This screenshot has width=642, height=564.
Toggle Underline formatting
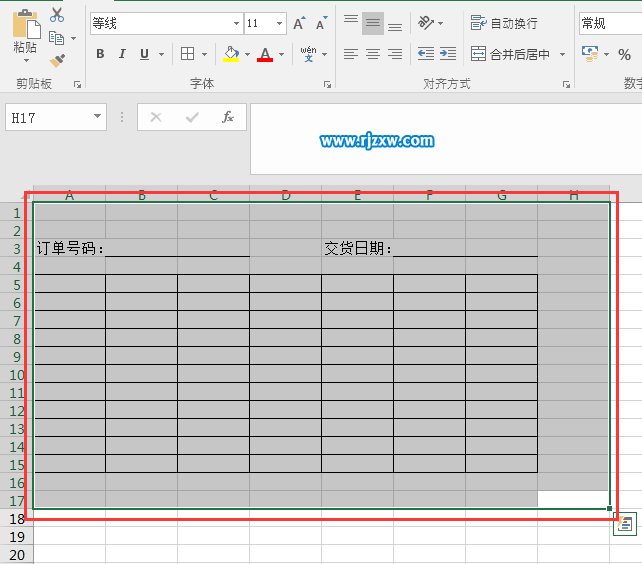pyautogui.click(x=144, y=54)
